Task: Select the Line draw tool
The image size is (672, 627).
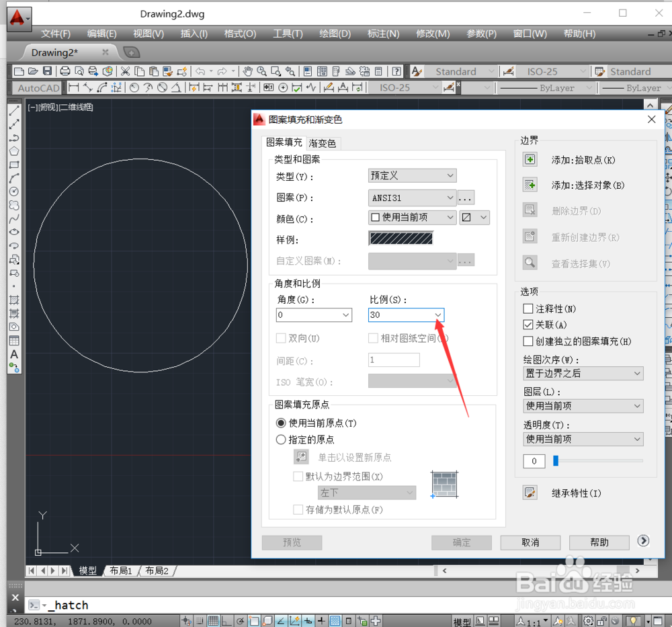Action: click(x=14, y=111)
